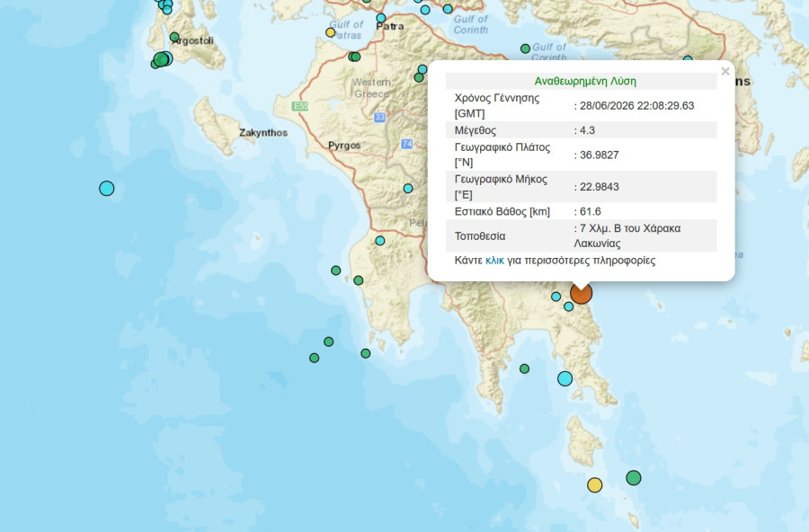Click the E55 road shield
Image resolution: width=809 pixels, height=532 pixels.
[300, 106]
